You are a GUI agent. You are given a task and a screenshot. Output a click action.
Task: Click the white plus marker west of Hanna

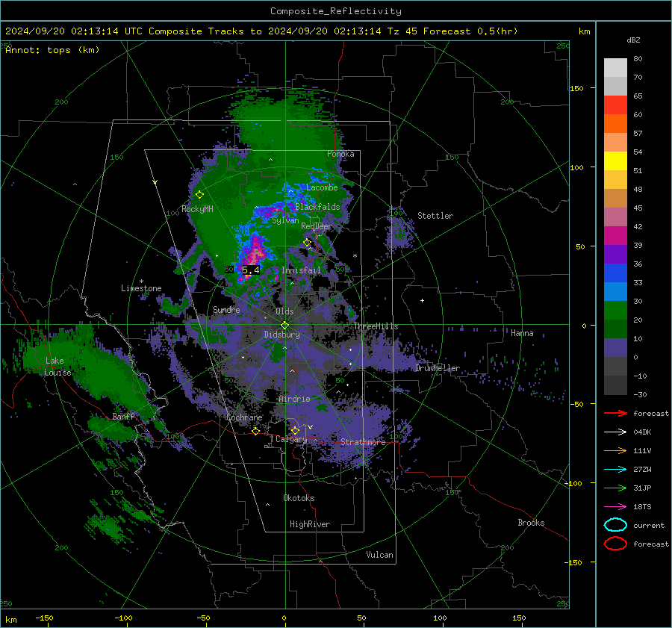point(422,300)
